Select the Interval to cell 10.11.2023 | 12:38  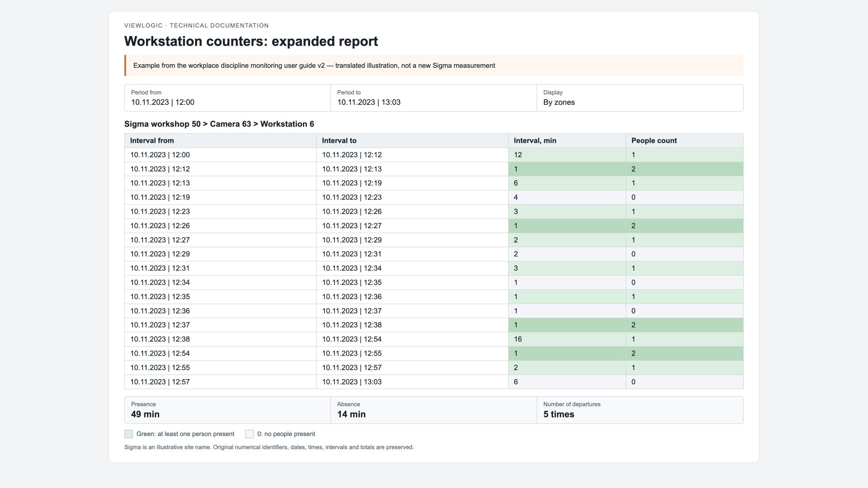point(412,325)
